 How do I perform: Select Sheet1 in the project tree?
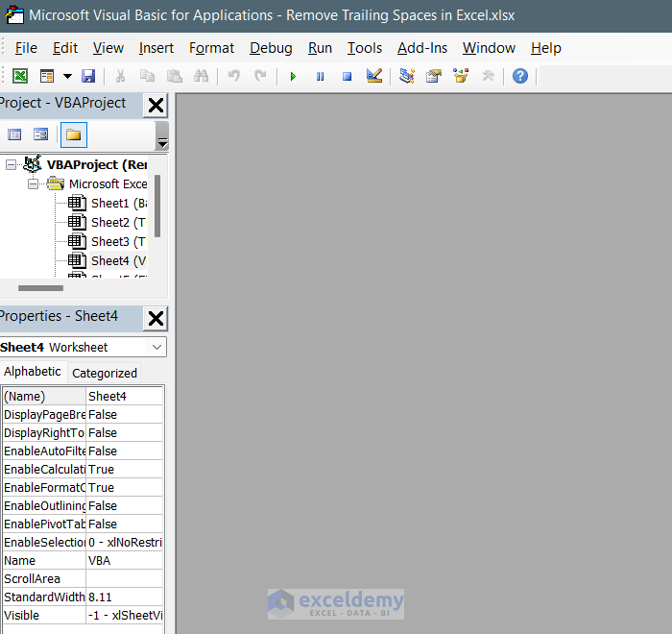pos(119,204)
